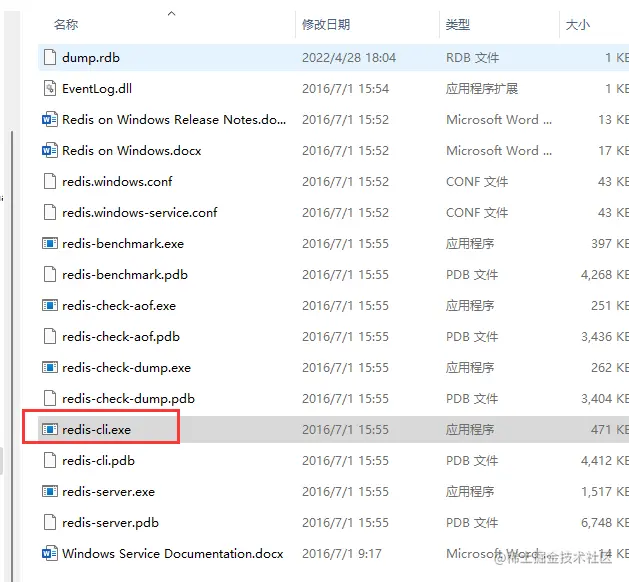Viewport: 629px width, 582px height.
Task: Click the 3,404 KB size value
Action: click(x=605, y=399)
